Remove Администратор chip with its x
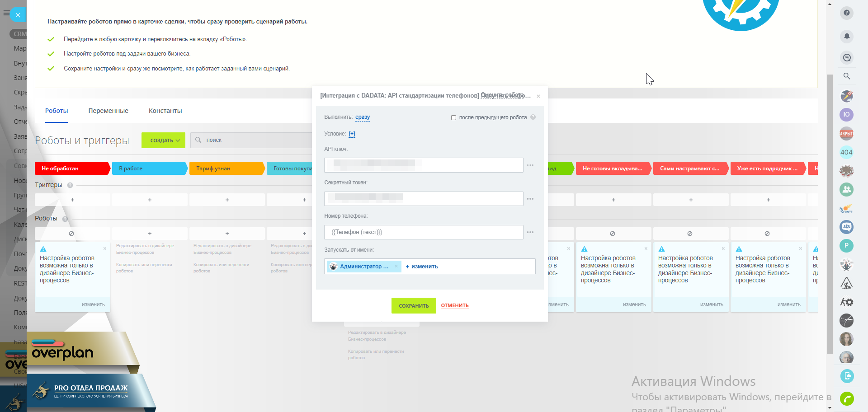This screenshot has width=868, height=412. [x=396, y=266]
